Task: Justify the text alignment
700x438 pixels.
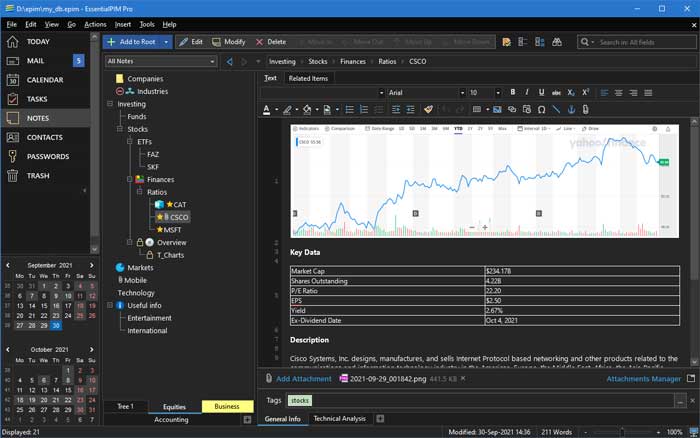Action: click(x=648, y=92)
